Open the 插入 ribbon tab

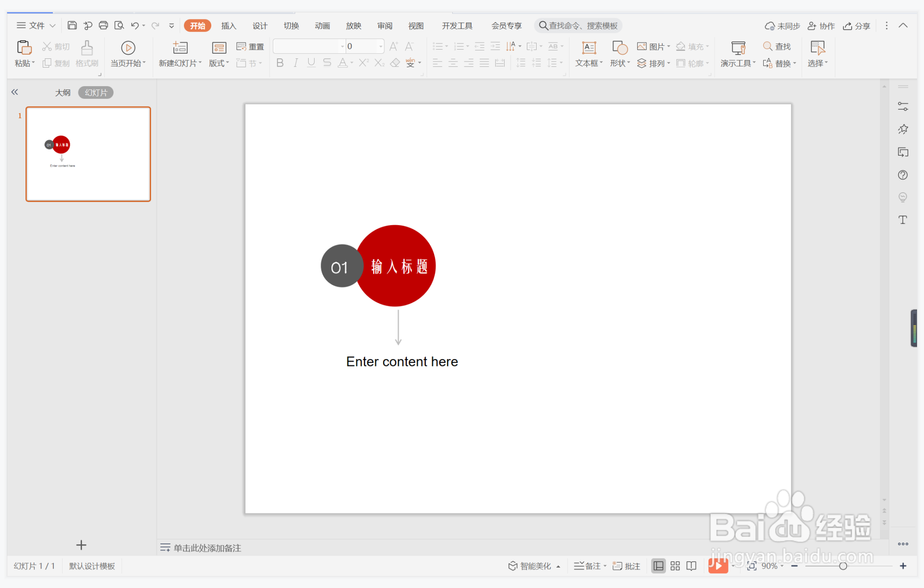(228, 25)
